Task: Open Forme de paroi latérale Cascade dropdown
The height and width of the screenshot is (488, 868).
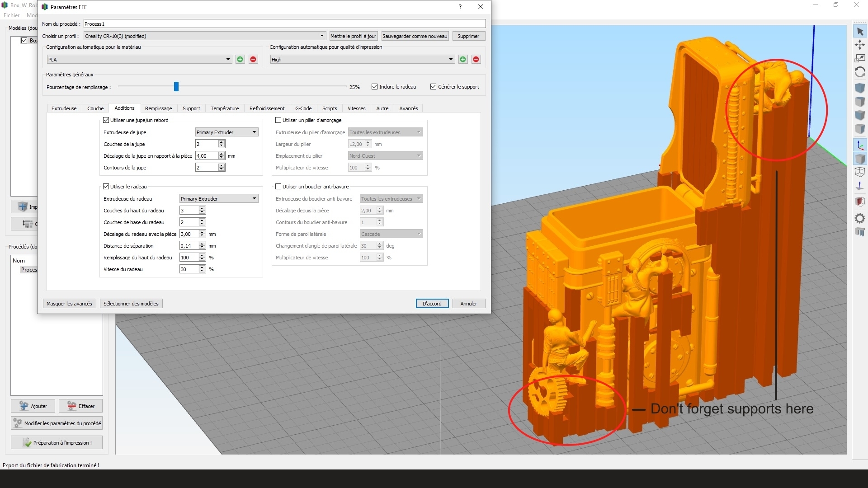Action: coord(391,234)
